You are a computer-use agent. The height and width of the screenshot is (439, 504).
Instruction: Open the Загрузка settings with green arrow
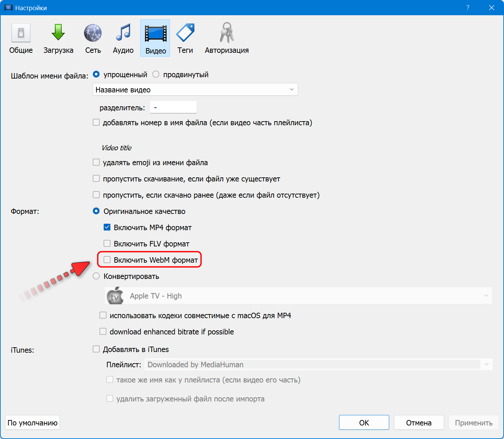point(58,38)
